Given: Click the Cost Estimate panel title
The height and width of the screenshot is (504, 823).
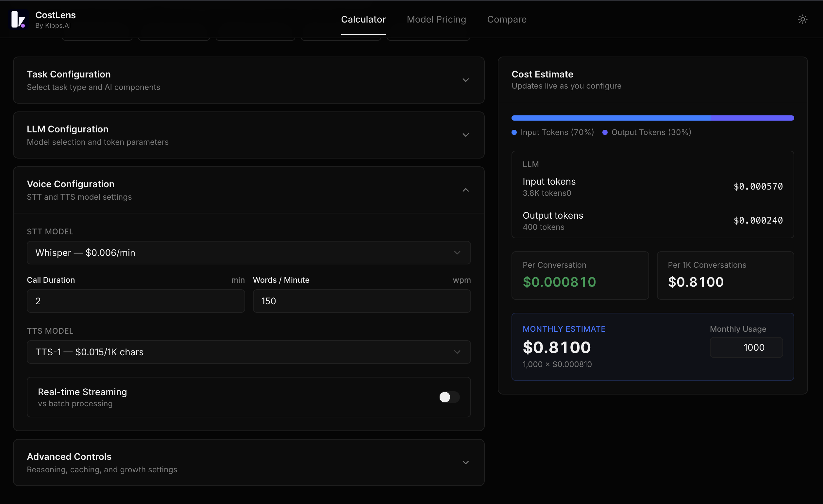Looking at the screenshot, I should [x=542, y=74].
